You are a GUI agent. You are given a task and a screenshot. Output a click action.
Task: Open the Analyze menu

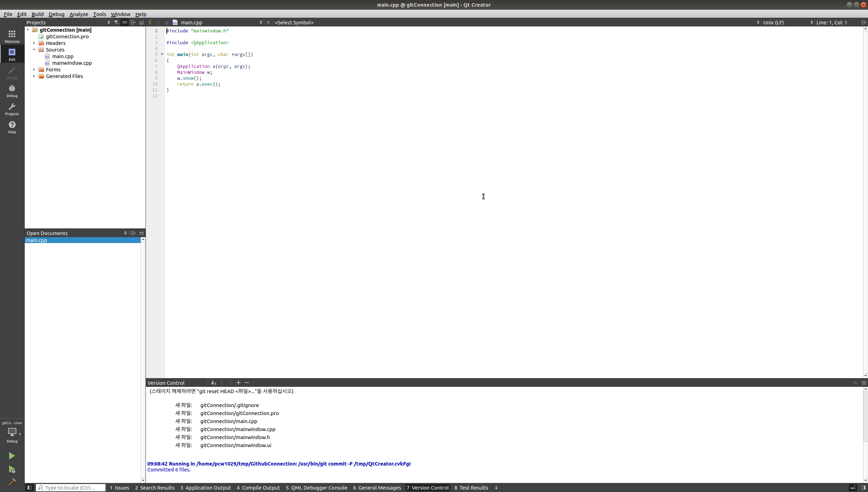[x=79, y=14]
